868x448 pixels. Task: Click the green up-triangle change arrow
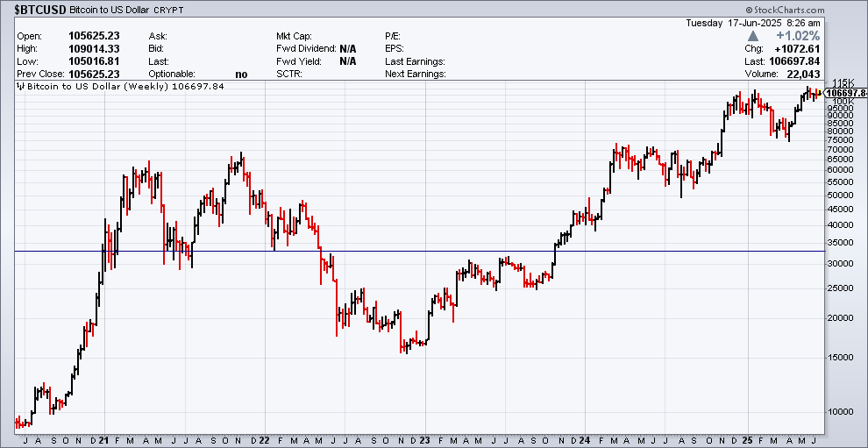[x=753, y=36]
